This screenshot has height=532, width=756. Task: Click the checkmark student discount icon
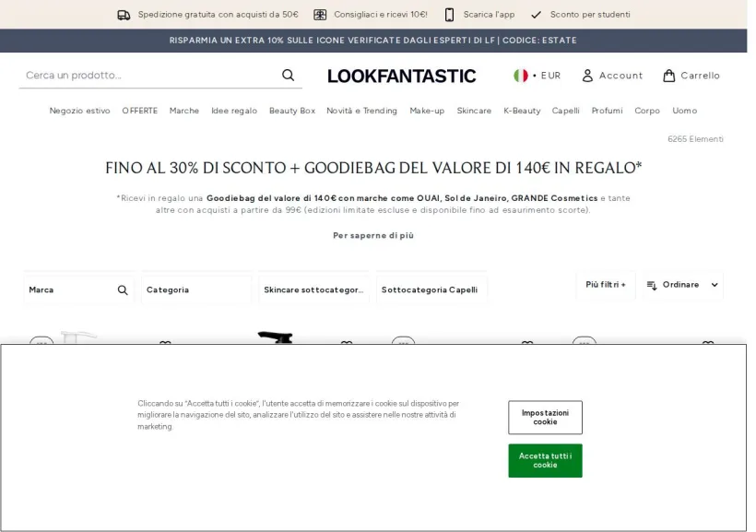pos(536,15)
